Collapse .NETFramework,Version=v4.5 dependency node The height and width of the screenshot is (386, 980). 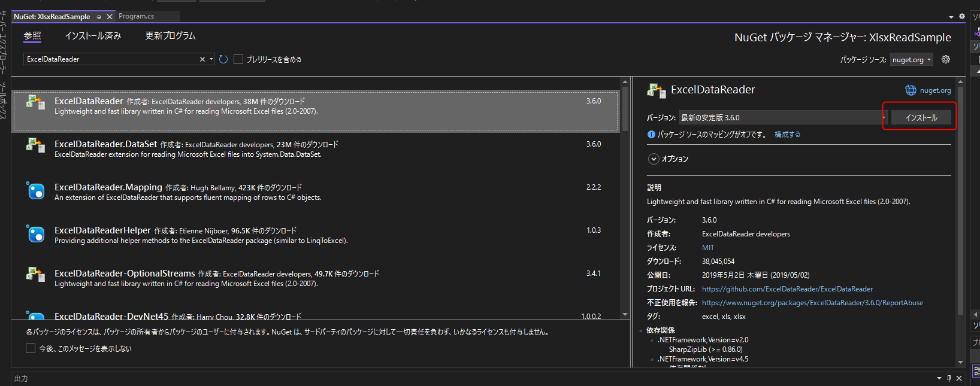point(652,359)
